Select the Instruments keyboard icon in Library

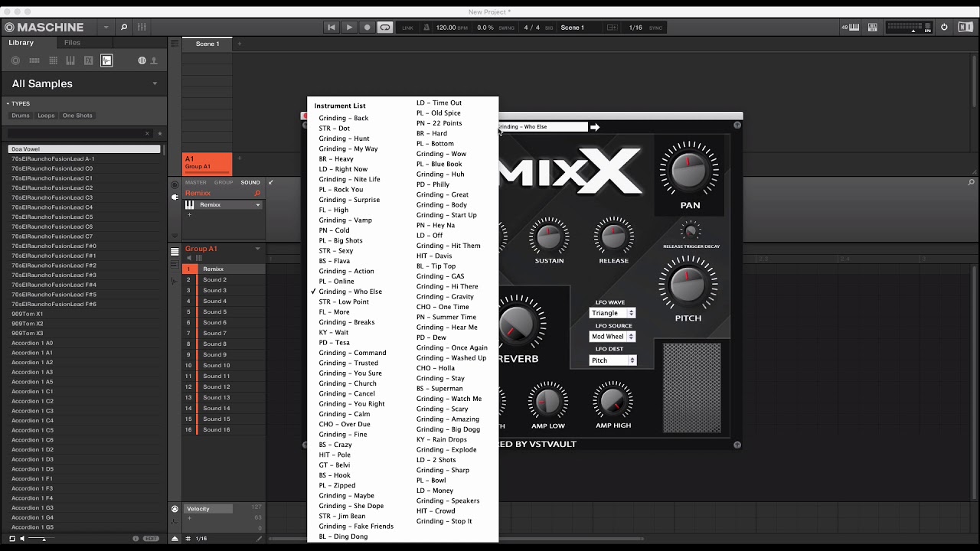pos(70,60)
